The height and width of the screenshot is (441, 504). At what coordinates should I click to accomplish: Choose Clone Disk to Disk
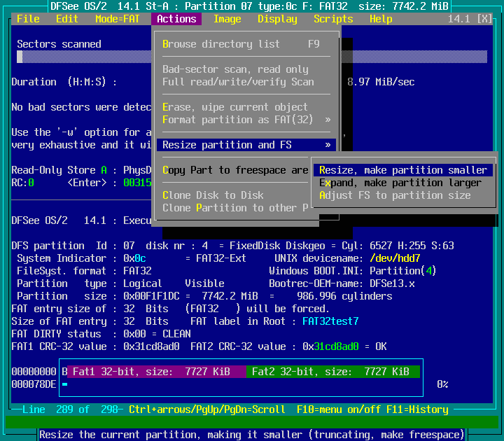[213, 195]
